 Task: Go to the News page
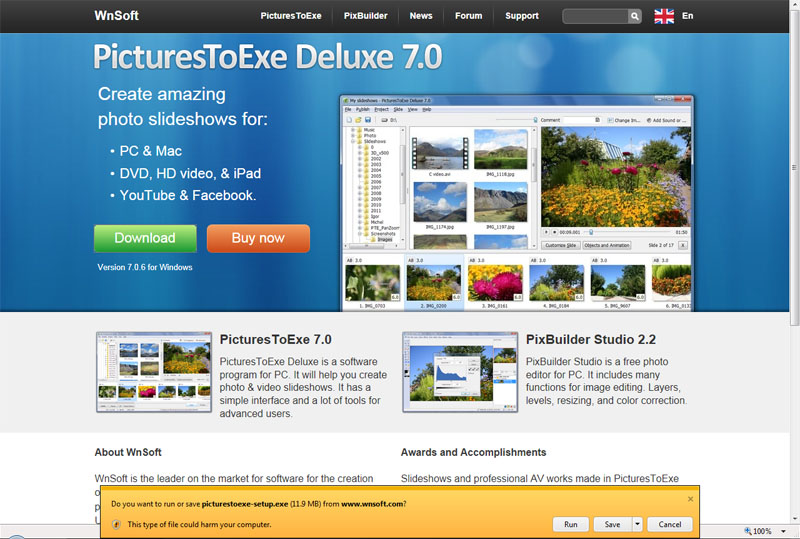[x=421, y=16]
